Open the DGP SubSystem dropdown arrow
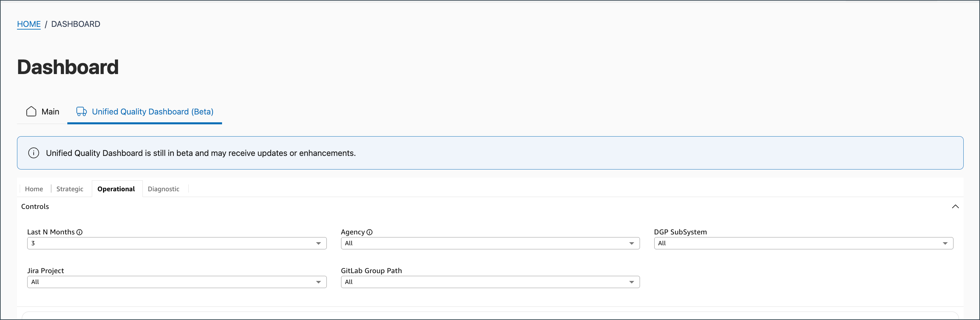Viewport: 980px width, 320px height. click(945, 243)
